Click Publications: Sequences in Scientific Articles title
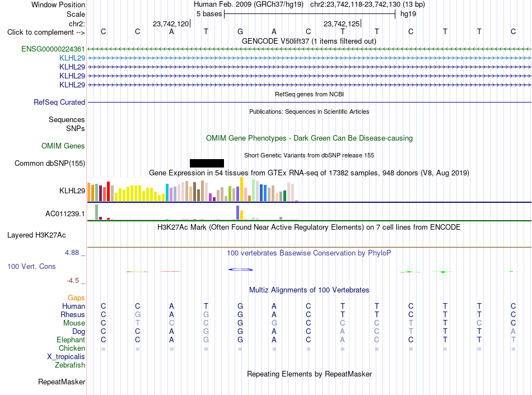Screen dimensions: 532x395 coord(309,111)
